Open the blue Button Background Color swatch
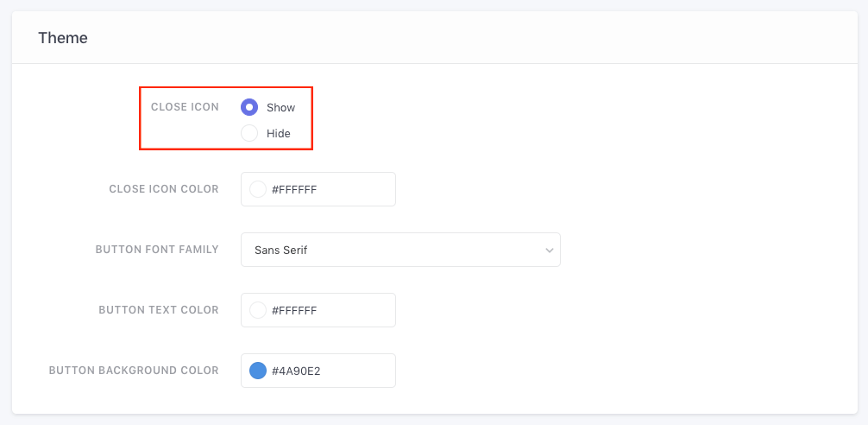Image resolution: width=868 pixels, height=425 pixels. tap(257, 371)
